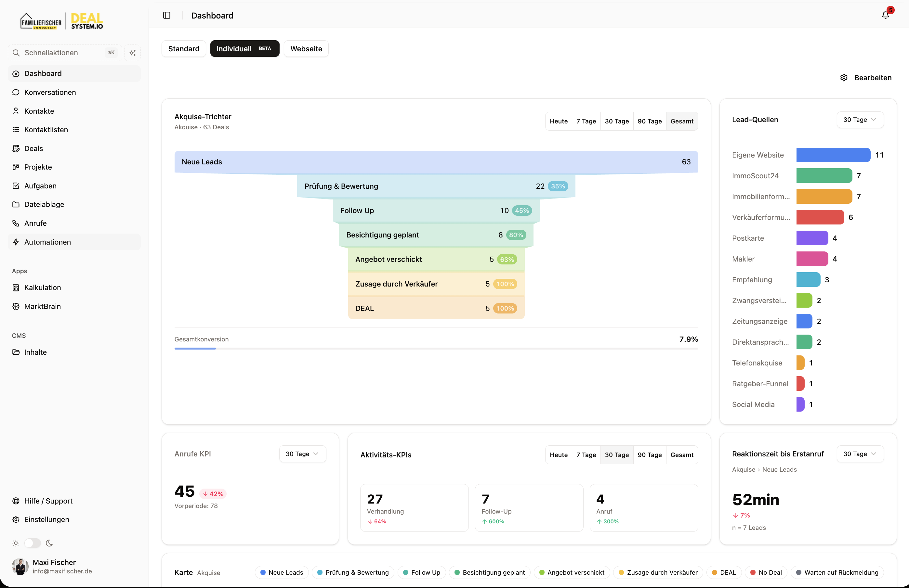Viewport: 909px width, 588px height.
Task: Click the Hilfe / Support lifebuoy icon
Action: pos(16,501)
